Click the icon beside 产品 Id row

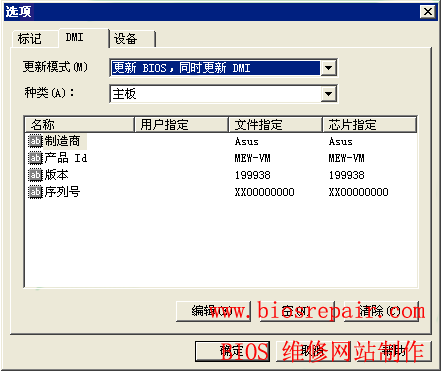(x=35, y=158)
